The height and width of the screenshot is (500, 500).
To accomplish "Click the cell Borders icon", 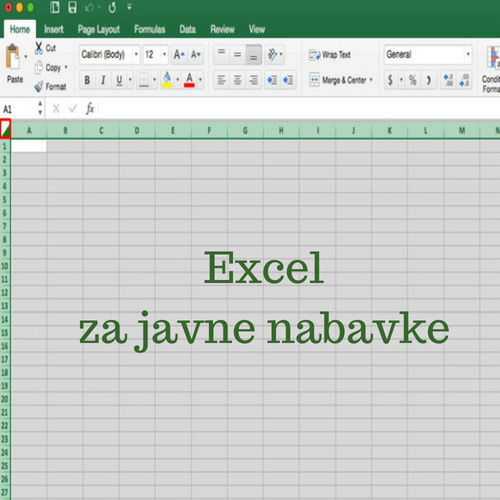I will [144, 80].
